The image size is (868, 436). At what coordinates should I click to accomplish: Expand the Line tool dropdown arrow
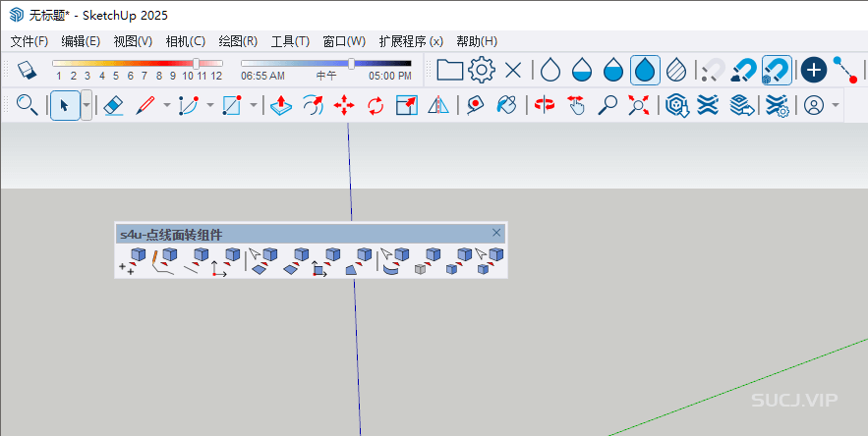pos(167,104)
